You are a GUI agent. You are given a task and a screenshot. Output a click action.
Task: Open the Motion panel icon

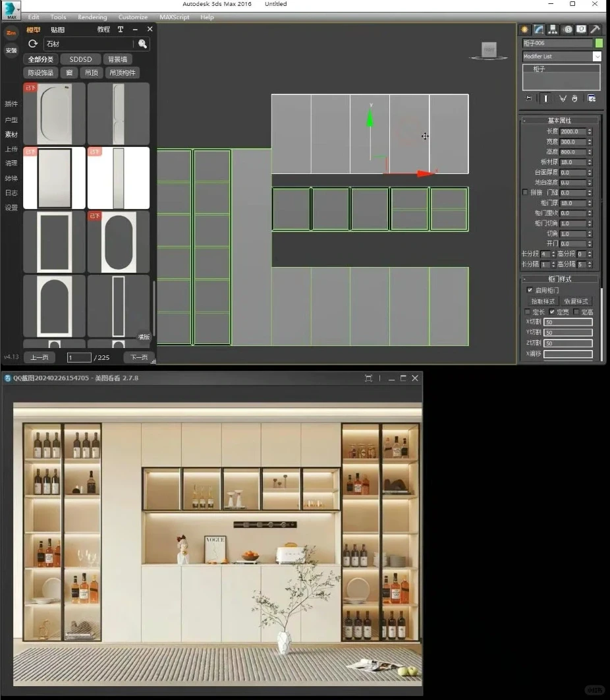[x=566, y=29]
